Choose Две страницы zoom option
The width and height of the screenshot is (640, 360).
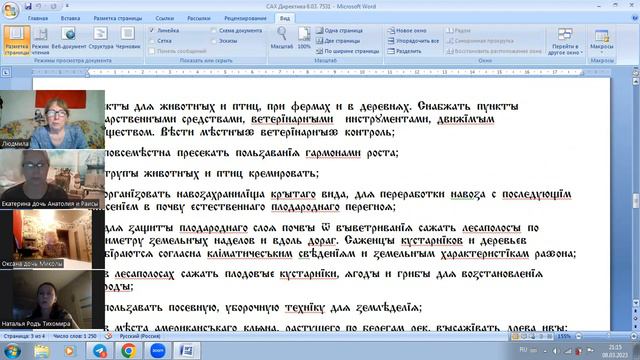[x=338, y=41]
